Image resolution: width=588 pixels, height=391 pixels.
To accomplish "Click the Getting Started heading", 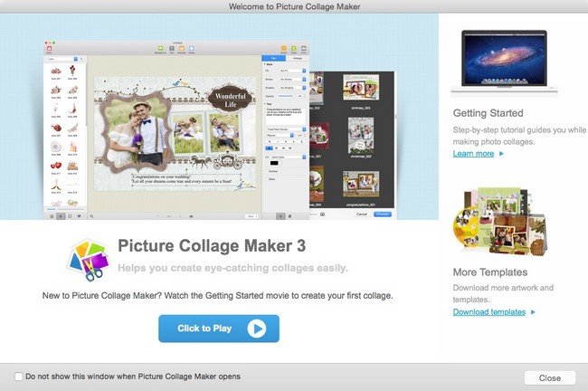I will tap(488, 113).
